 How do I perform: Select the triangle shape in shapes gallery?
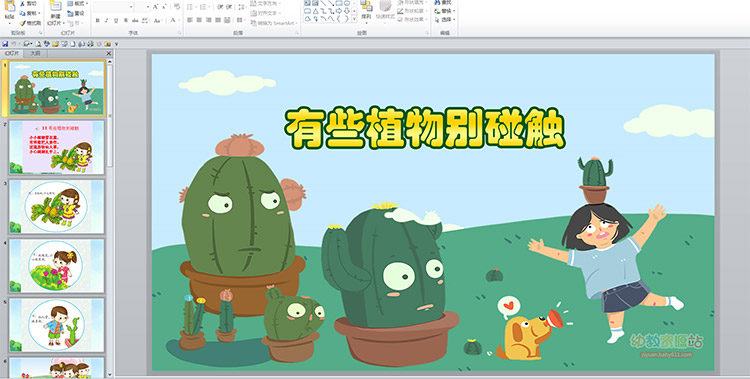click(316, 11)
